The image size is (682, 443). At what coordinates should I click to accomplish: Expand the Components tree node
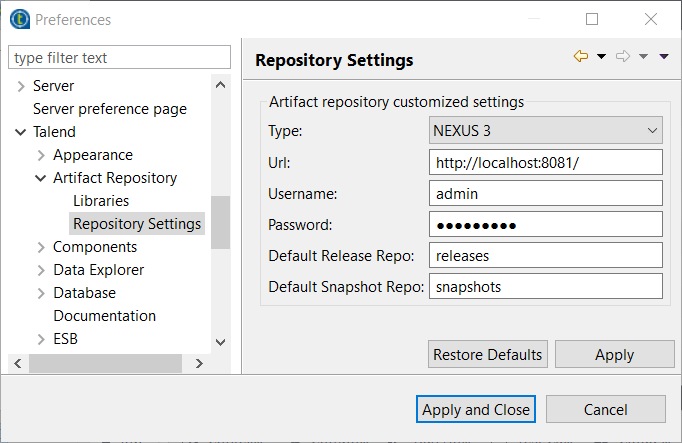tap(41, 248)
